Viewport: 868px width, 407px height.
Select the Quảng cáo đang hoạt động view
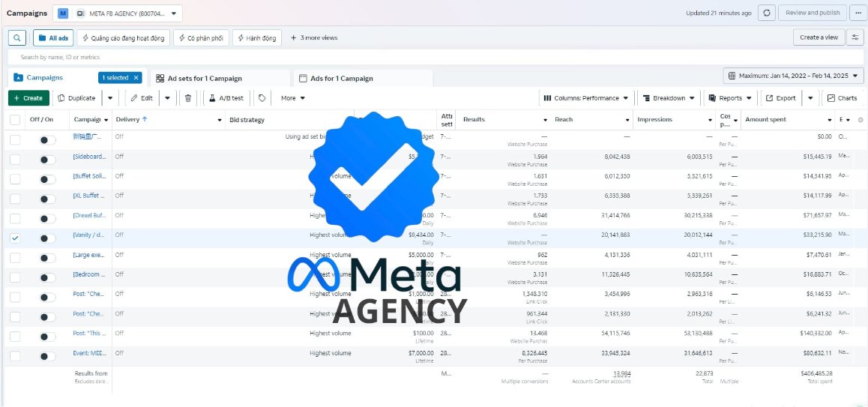pos(124,37)
